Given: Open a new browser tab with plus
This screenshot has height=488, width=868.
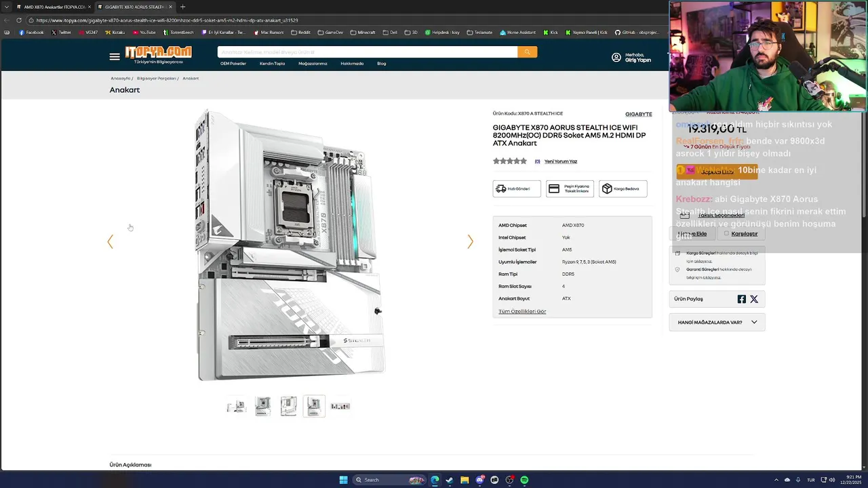Looking at the screenshot, I should tap(182, 7).
